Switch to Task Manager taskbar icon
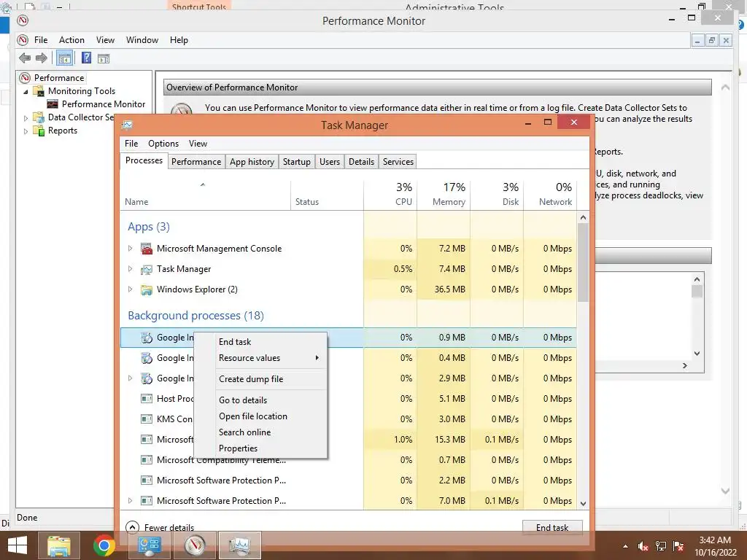Viewport: 747px width, 560px height. tap(239, 545)
